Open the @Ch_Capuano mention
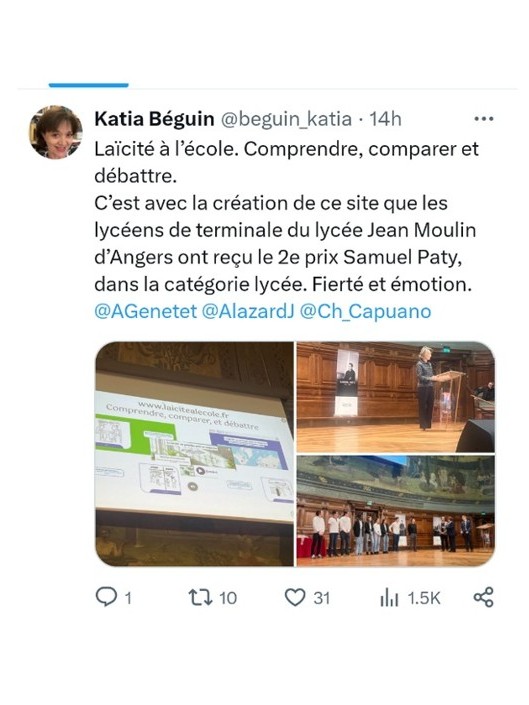The width and height of the screenshot is (529, 705). 365,311
